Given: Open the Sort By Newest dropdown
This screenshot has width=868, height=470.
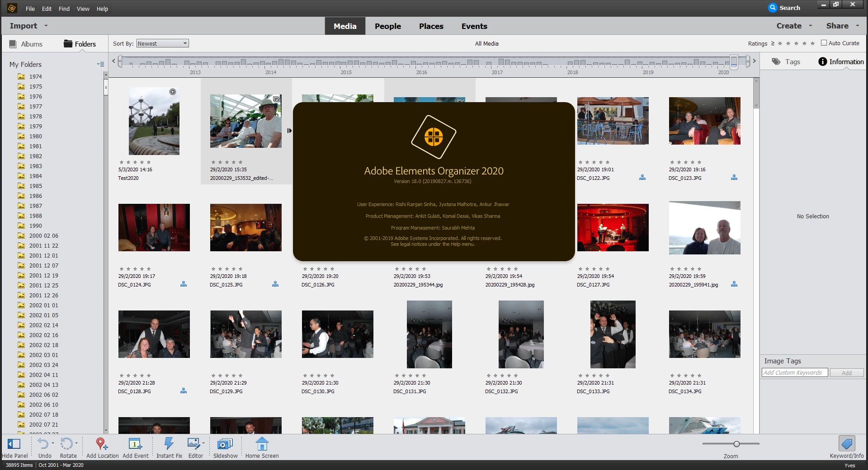Looking at the screenshot, I should [162, 43].
